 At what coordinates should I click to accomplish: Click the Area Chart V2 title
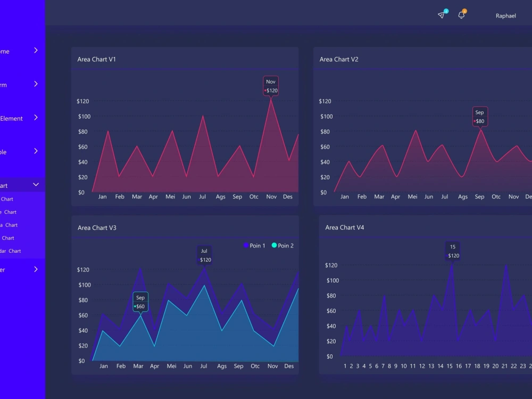(338, 60)
